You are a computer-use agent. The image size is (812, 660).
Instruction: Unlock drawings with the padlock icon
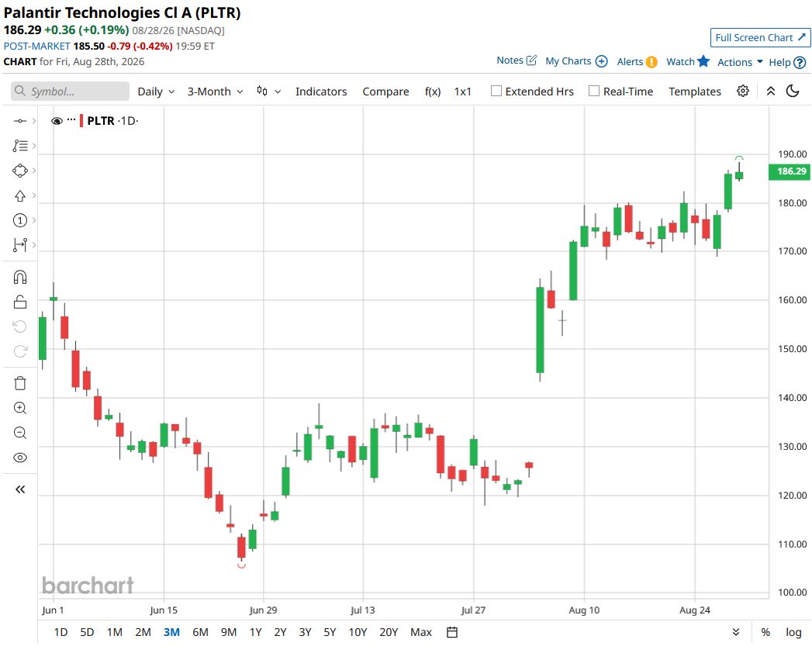click(19, 302)
